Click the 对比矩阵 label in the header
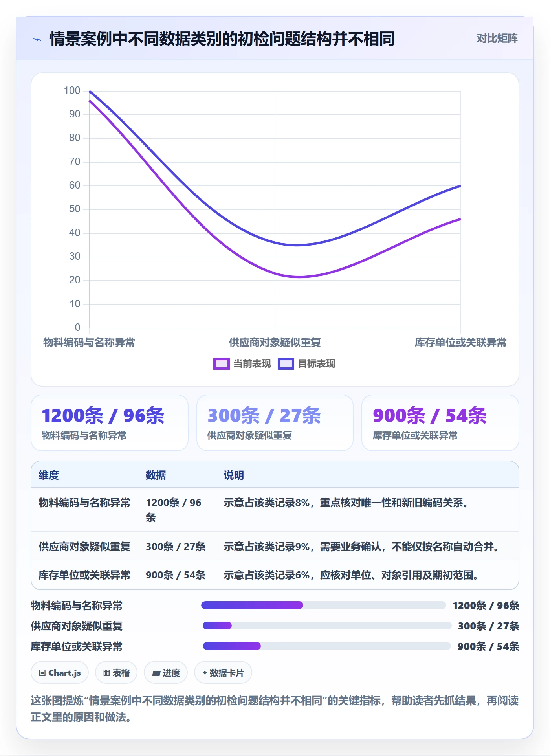The width and height of the screenshot is (550, 756). click(x=497, y=38)
